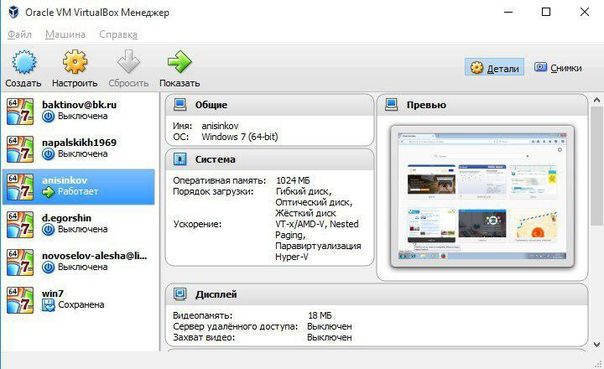
Task: Click the Windows 7 icon of d.egorshin
Action: (20, 225)
